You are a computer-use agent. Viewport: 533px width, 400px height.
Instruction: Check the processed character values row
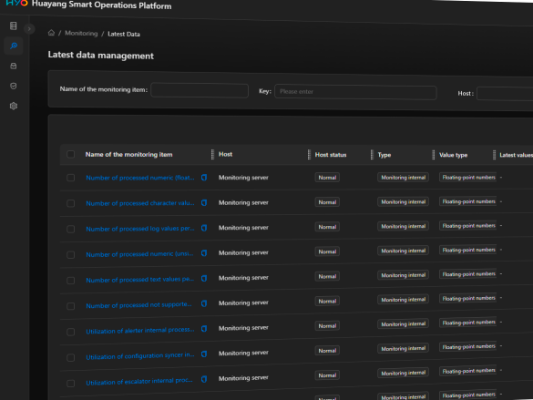tap(71, 203)
